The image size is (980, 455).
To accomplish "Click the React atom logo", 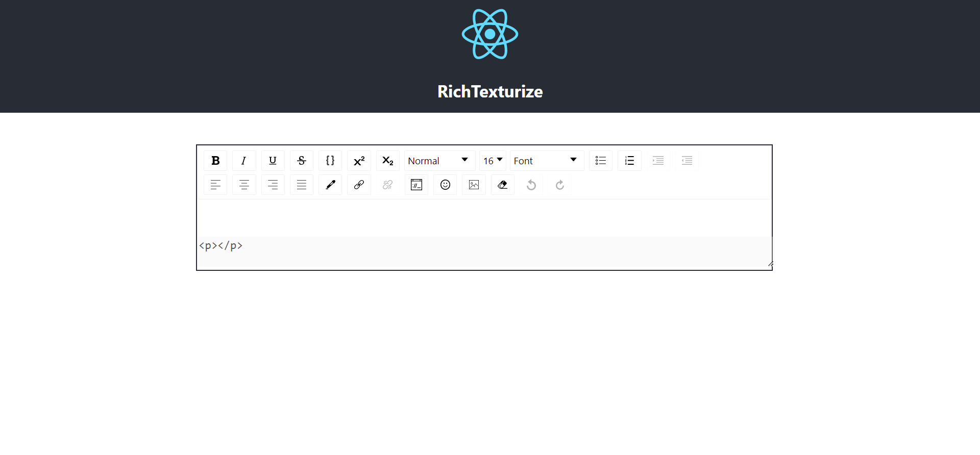I will [490, 34].
